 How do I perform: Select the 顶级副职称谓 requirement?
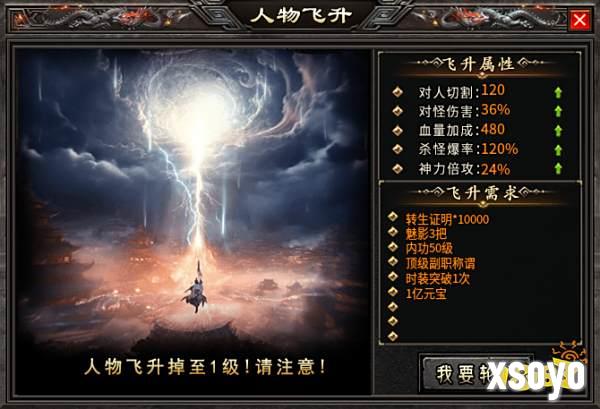point(440,264)
